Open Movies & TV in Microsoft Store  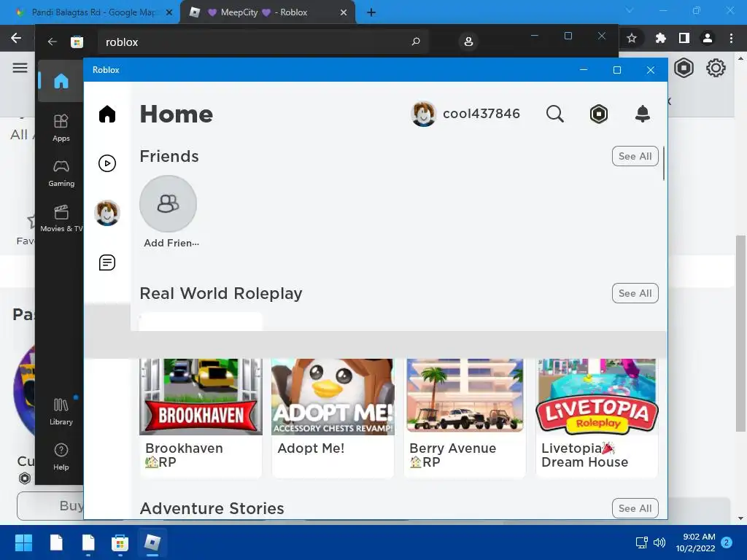click(61, 219)
